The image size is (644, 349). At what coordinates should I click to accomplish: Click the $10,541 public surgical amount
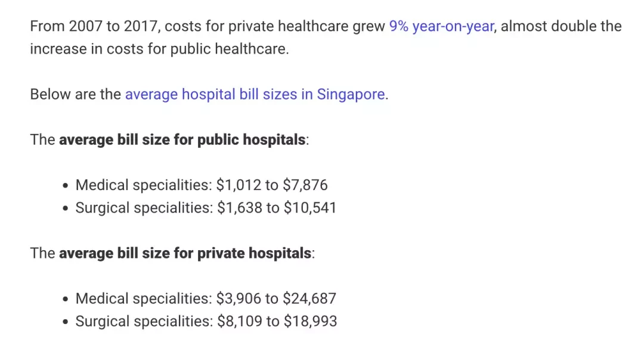pyautogui.click(x=310, y=208)
